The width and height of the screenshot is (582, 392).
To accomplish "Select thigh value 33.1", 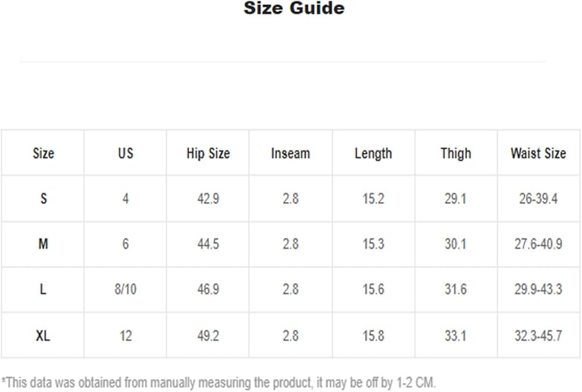I will (456, 336).
